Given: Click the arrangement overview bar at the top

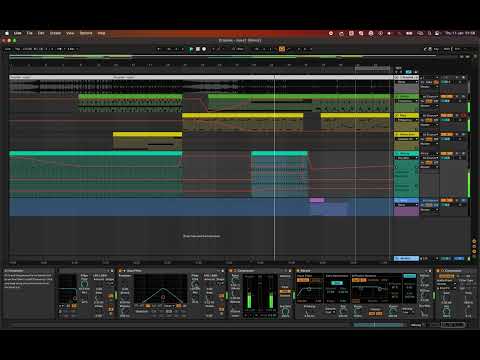Looking at the screenshot, I should 223,56.
